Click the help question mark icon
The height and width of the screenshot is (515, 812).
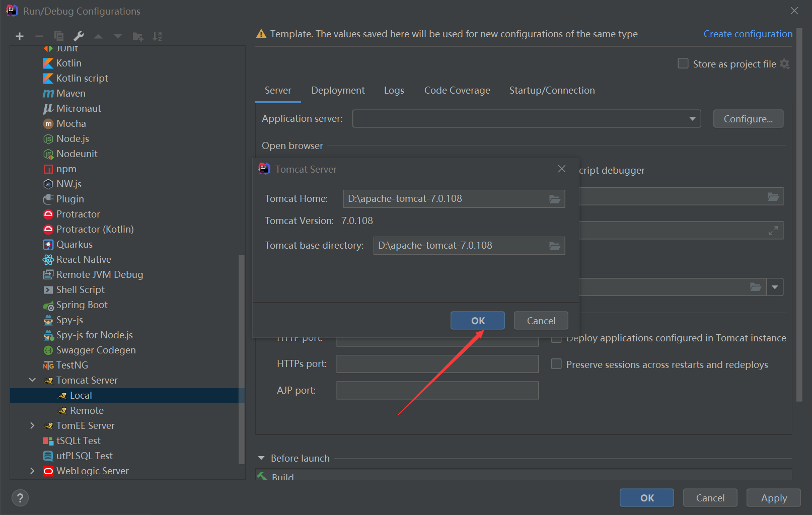(x=20, y=498)
